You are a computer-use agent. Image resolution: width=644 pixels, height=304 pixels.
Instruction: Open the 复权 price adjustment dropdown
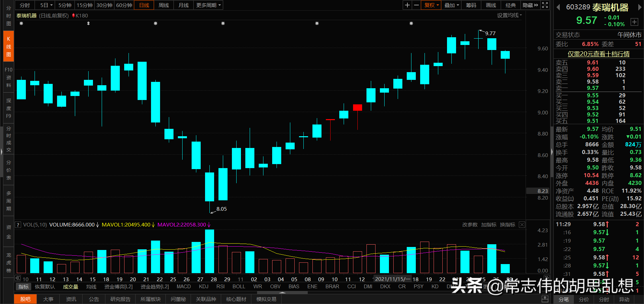[431, 5]
